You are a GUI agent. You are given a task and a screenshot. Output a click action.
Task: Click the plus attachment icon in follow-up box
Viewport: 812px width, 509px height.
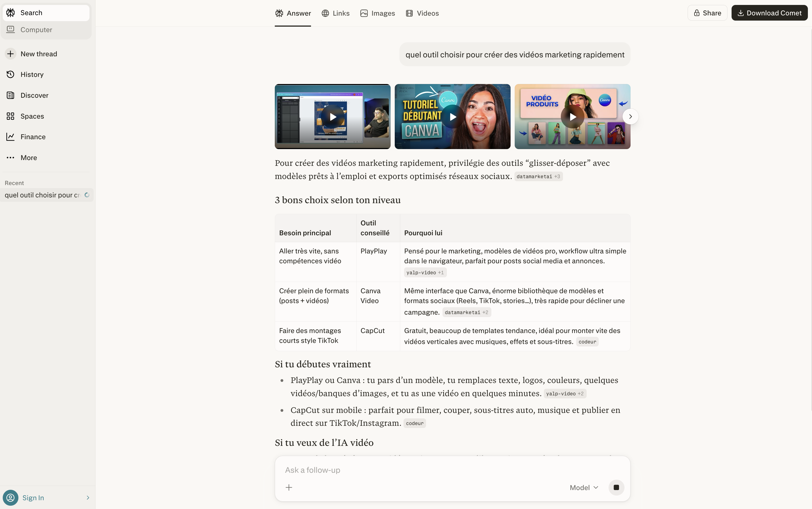pos(289,488)
